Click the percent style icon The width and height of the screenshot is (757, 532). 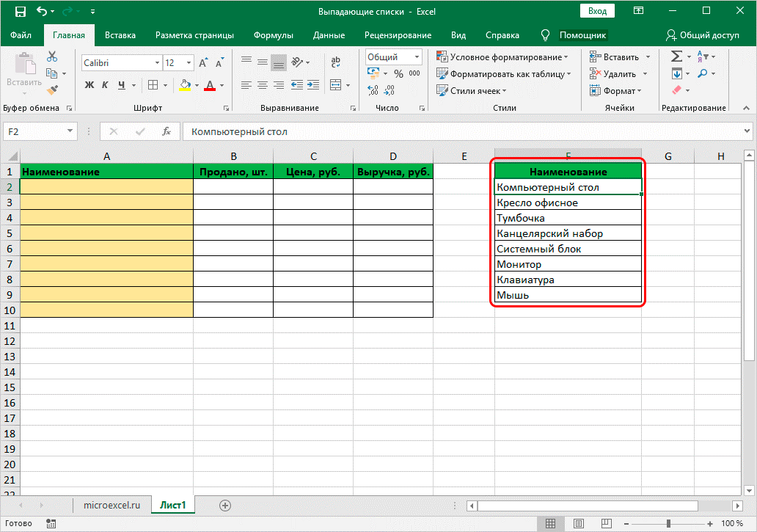(x=398, y=73)
